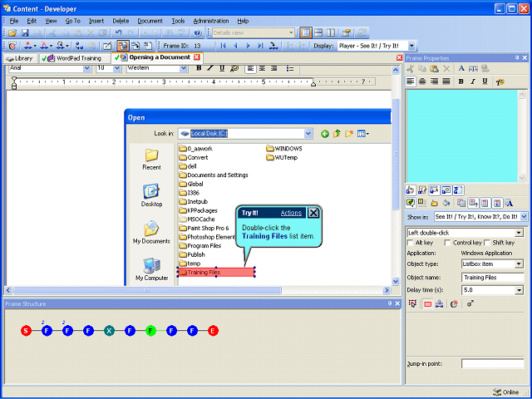Click the Program Files folder
The height and width of the screenshot is (399, 532).
pyautogui.click(x=200, y=246)
